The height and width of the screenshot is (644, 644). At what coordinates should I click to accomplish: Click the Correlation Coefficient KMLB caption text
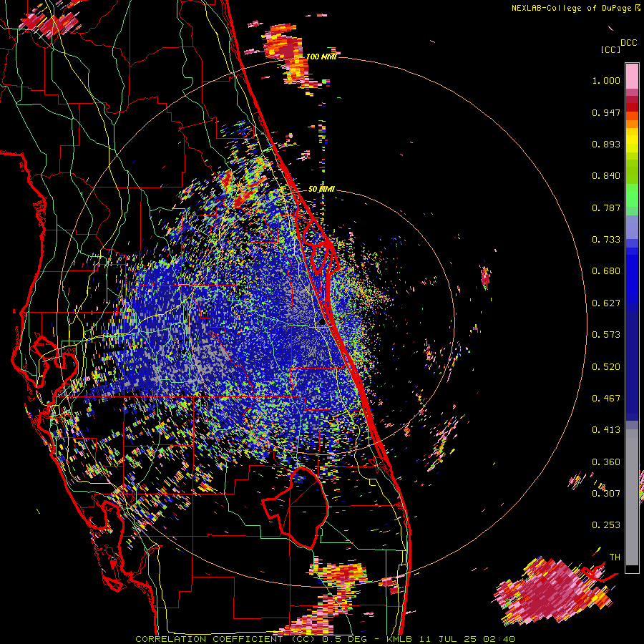(x=325, y=639)
